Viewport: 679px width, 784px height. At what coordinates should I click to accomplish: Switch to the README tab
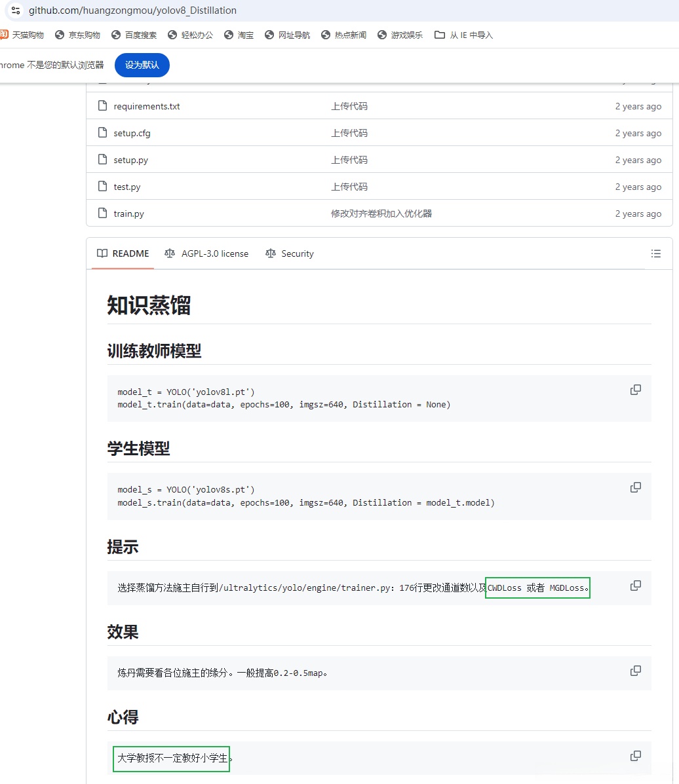pos(123,253)
